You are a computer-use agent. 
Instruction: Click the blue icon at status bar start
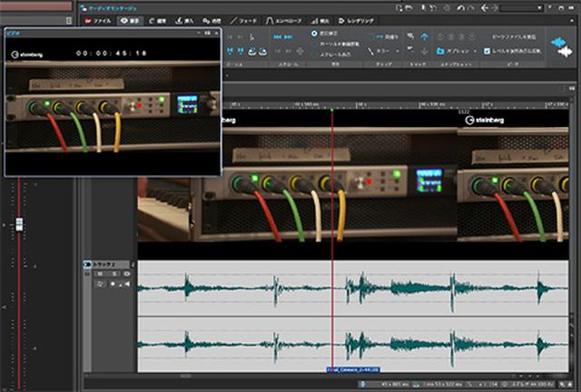(x=363, y=384)
